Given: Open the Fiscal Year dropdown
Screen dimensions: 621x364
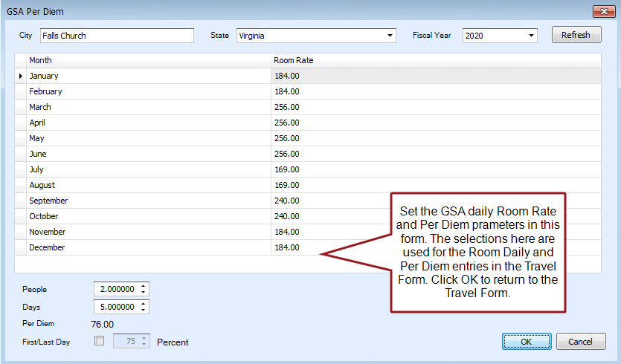Looking at the screenshot, I should coord(531,36).
